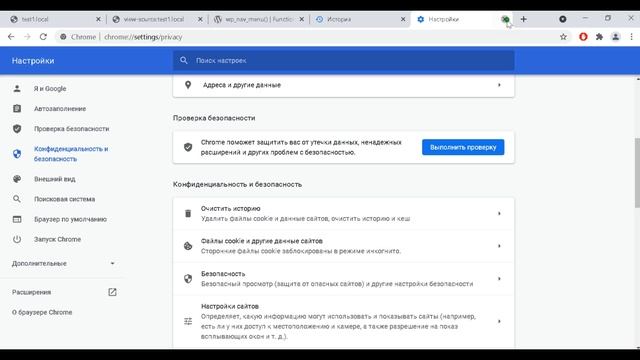The image size is (640, 360).
Task: Open the extensions puzzle icon
Action: point(599,37)
